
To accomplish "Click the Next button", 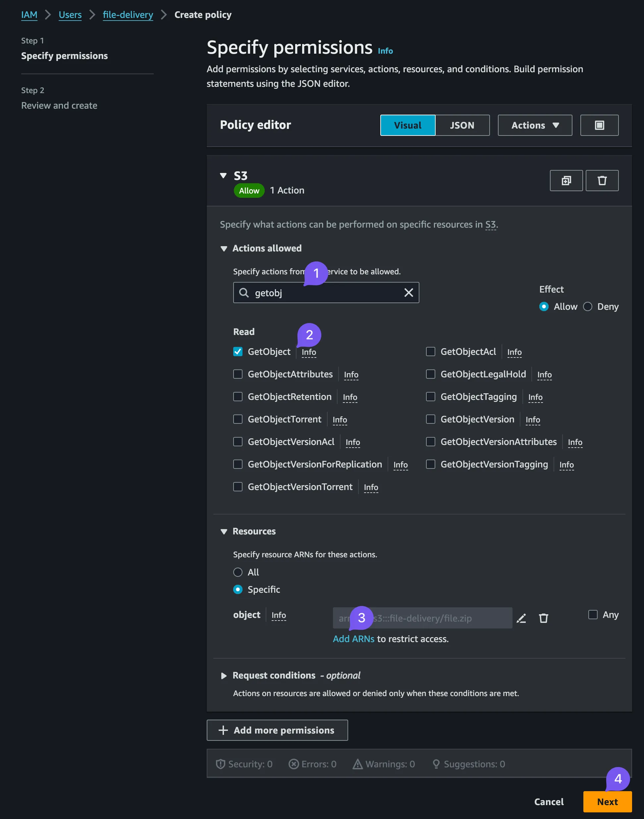I will (607, 802).
